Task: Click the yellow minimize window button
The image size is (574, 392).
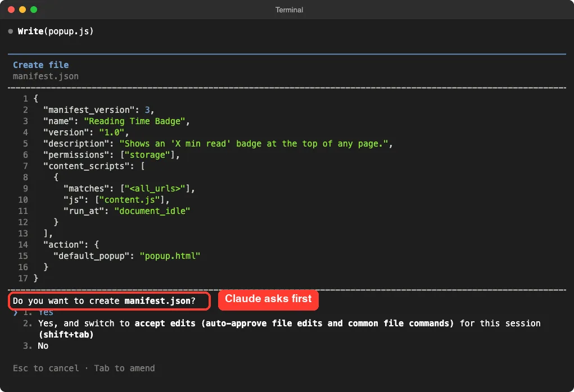Action: click(22, 10)
